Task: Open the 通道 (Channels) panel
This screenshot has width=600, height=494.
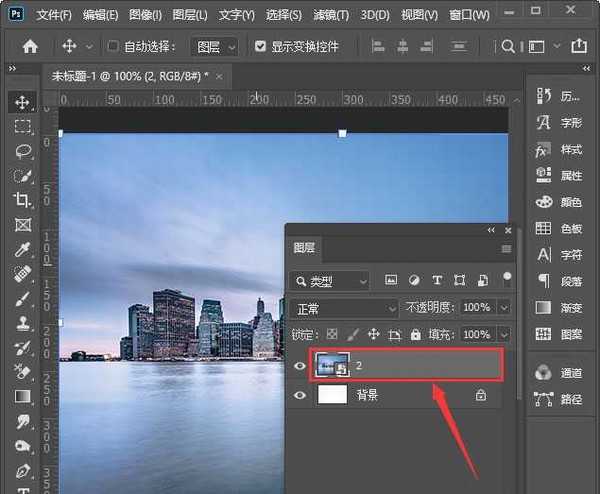Action: click(x=545, y=372)
